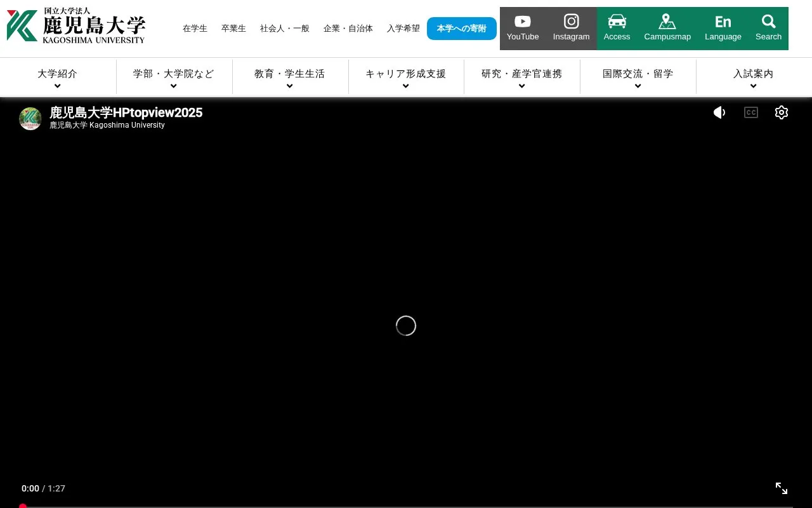
Task: Click the red video progress scrubber
Action: pos(23,506)
